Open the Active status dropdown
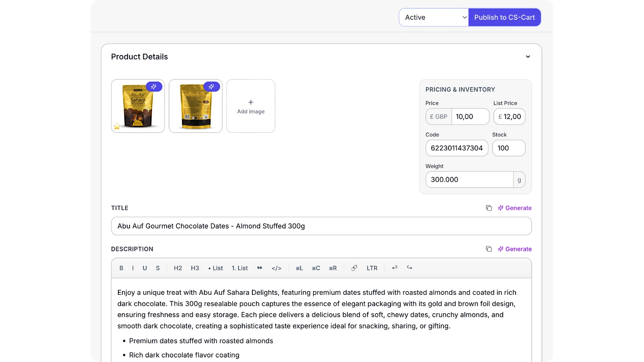Viewport: 644px width, 362px height. 434,17
